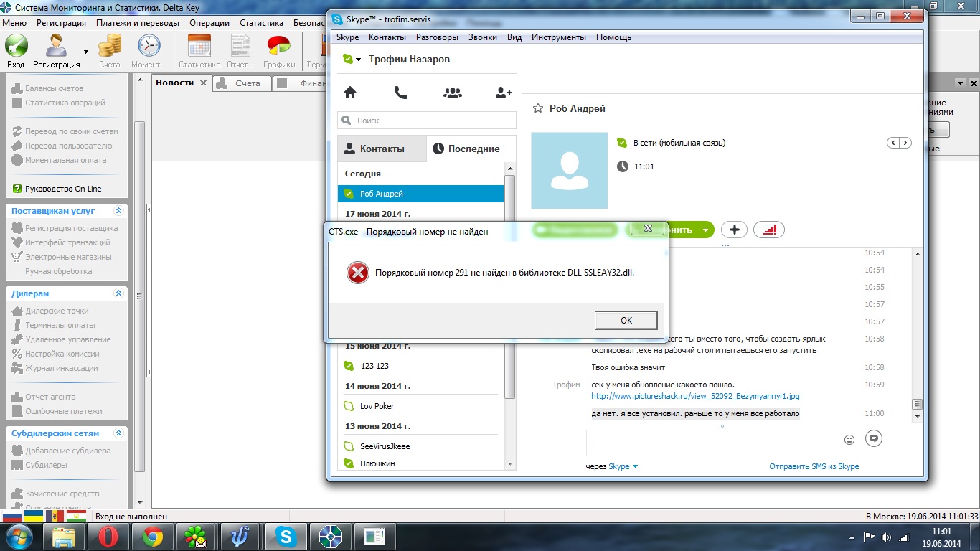Open Контакты menu in Skype
Viewport: 980px width, 551px height.
point(387,37)
